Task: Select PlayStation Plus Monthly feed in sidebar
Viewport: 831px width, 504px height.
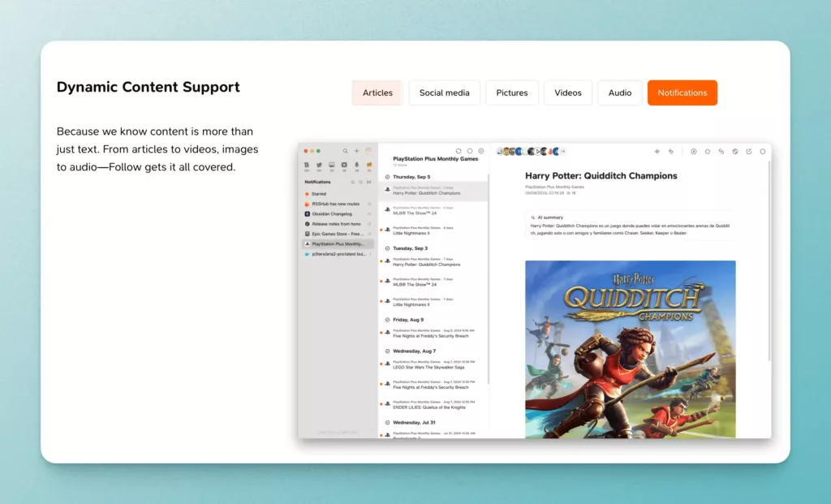Action: [x=338, y=243]
